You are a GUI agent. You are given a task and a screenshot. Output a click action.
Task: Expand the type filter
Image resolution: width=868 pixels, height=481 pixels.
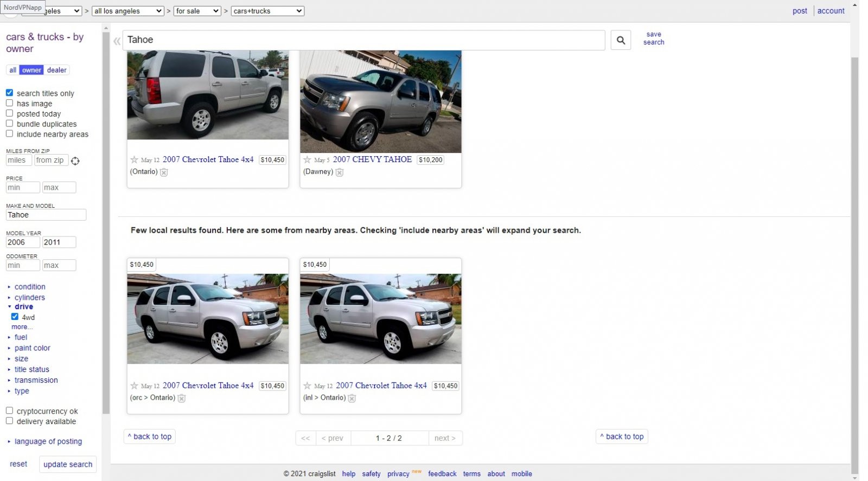pos(22,391)
